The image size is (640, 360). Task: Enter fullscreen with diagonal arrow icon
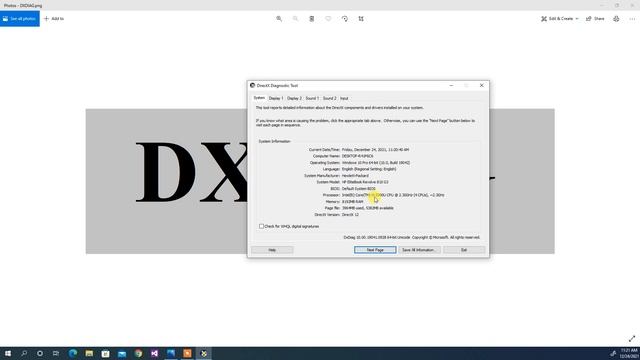[632, 339]
